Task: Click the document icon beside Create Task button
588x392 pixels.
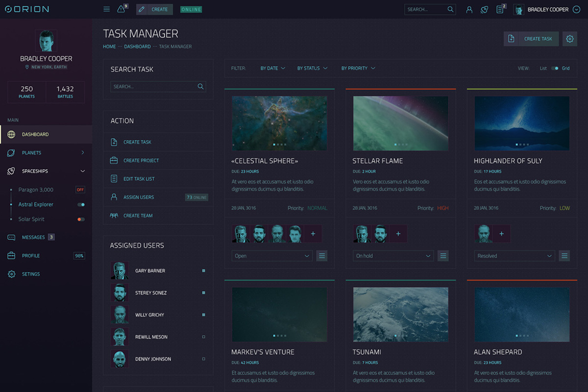Action: tap(511, 39)
